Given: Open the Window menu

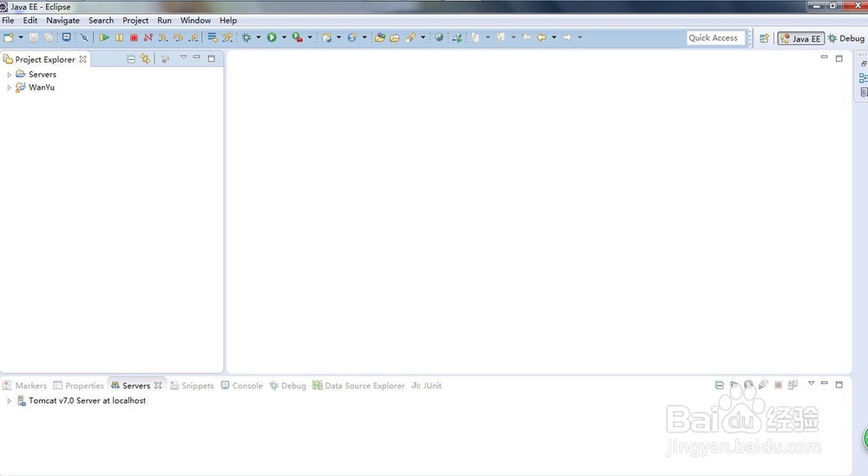Looking at the screenshot, I should point(195,21).
